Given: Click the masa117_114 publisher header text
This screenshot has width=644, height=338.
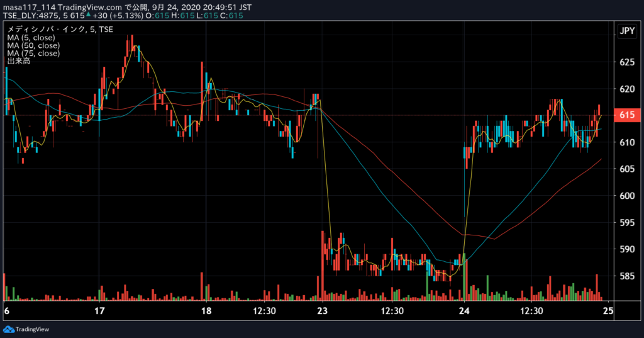Looking at the screenshot, I should point(29,8).
